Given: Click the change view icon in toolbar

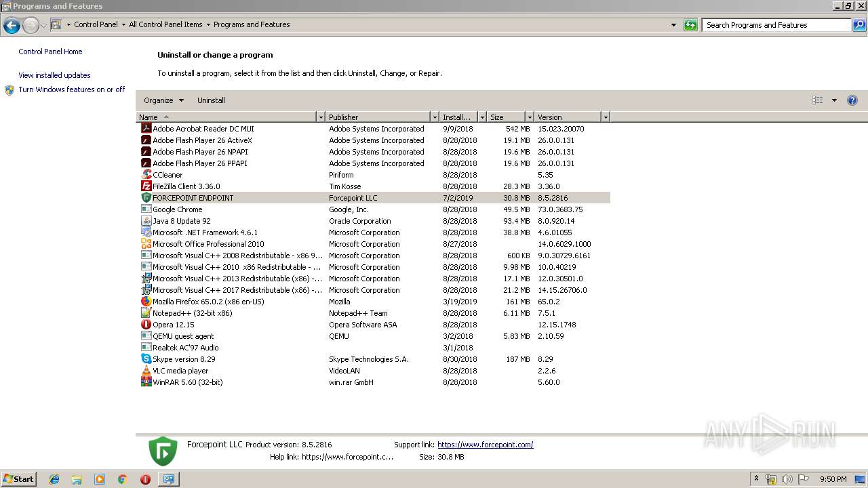Looking at the screenshot, I should pos(818,100).
